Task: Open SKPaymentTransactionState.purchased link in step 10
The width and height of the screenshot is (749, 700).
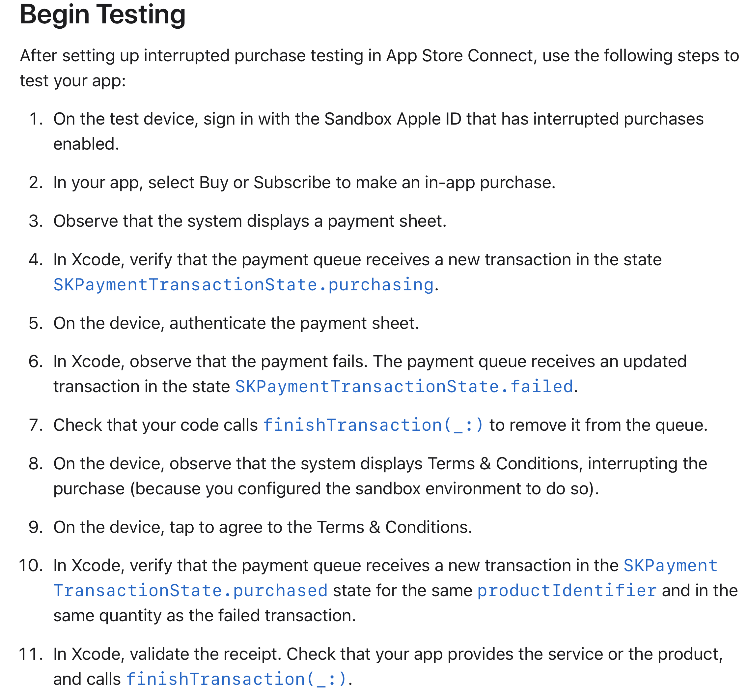Action: 385,578
